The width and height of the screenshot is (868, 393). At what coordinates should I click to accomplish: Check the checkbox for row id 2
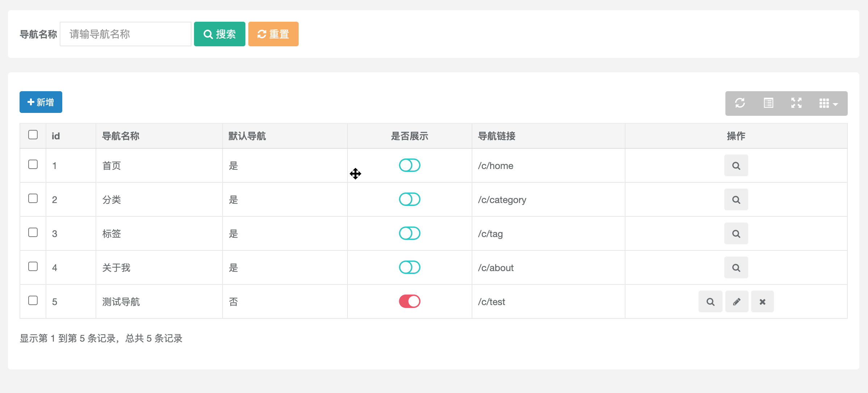point(33,198)
